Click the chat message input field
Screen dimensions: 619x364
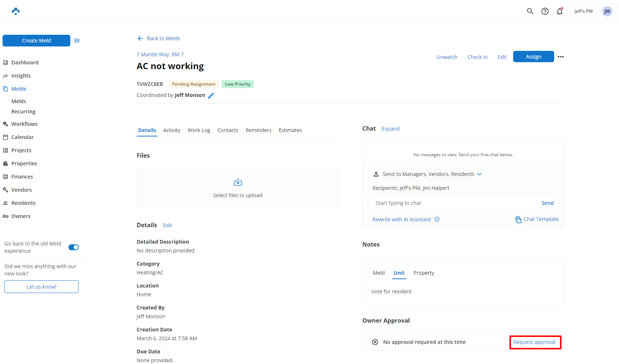click(x=454, y=203)
